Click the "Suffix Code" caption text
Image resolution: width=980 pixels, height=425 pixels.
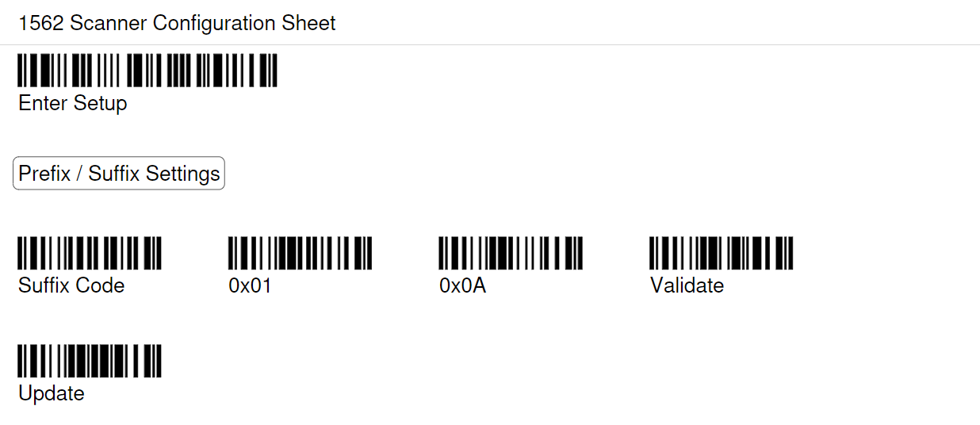pos(71,285)
